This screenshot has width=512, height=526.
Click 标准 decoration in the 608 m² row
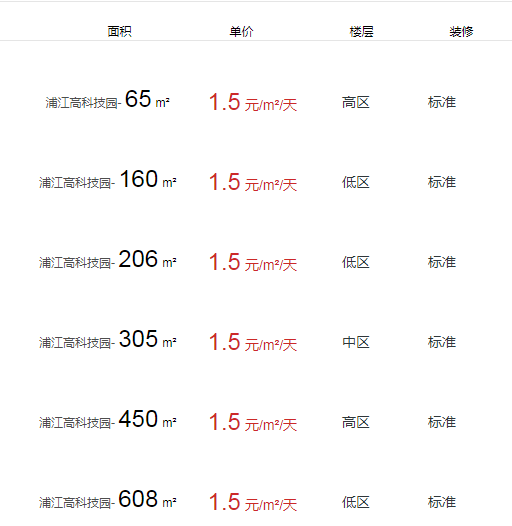tap(442, 502)
